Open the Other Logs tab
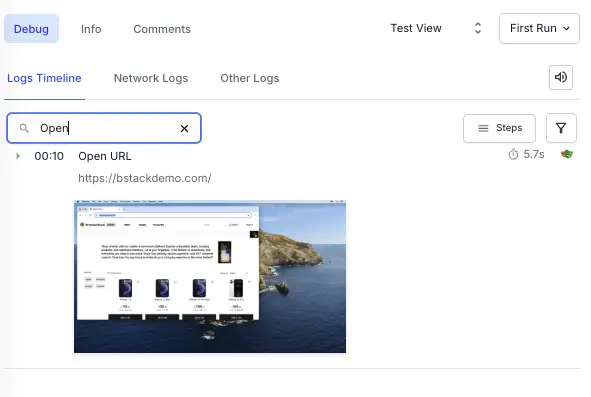This screenshot has width=591, height=397. (250, 78)
